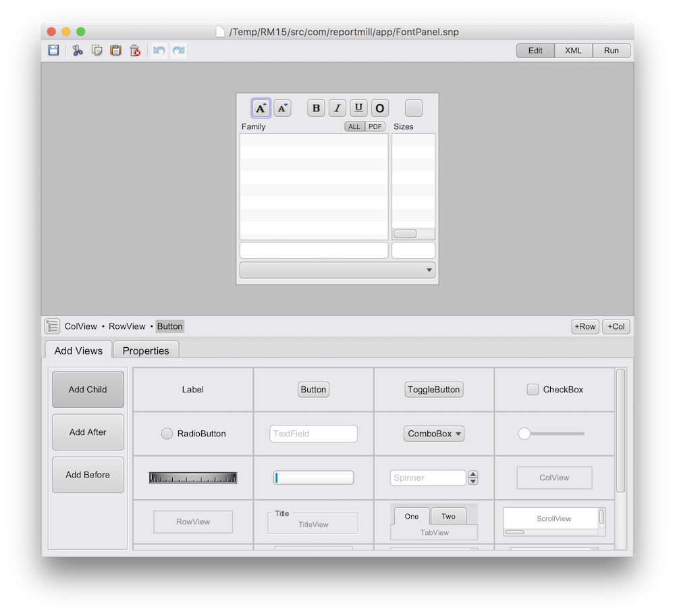Screen dimensions: 675x616
Task: Click the Paste clipboard icon
Action: tap(115, 51)
